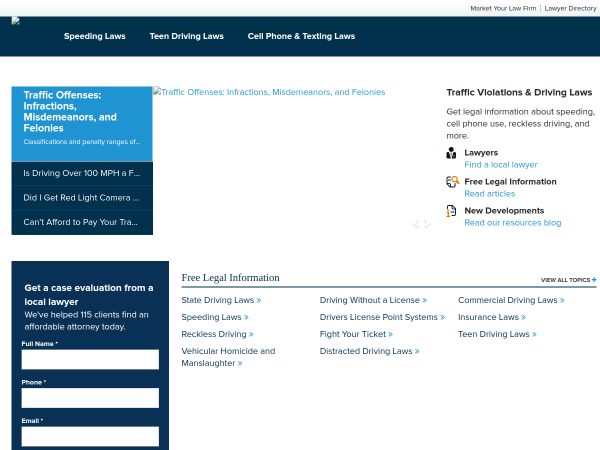Open Vehicular Homicide and Manslaughter topic
600x450 pixels.
pyautogui.click(x=228, y=357)
